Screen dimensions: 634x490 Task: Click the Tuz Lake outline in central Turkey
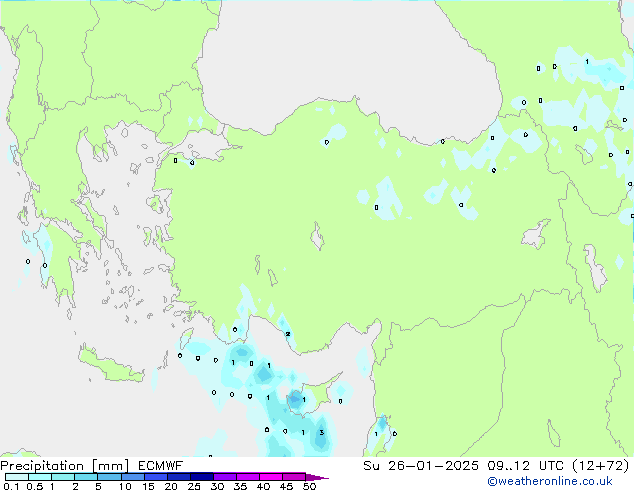point(318,239)
